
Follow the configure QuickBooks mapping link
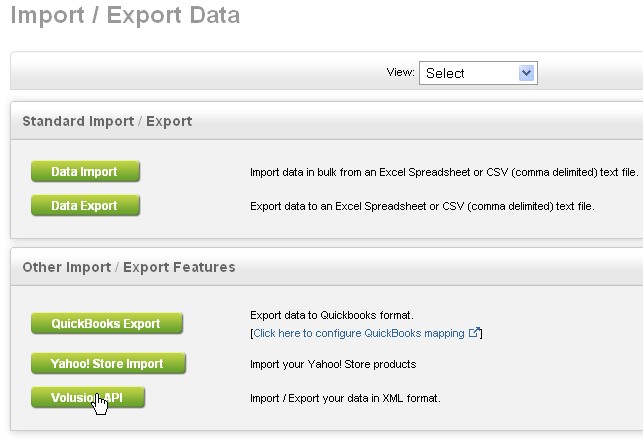[x=359, y=333]
